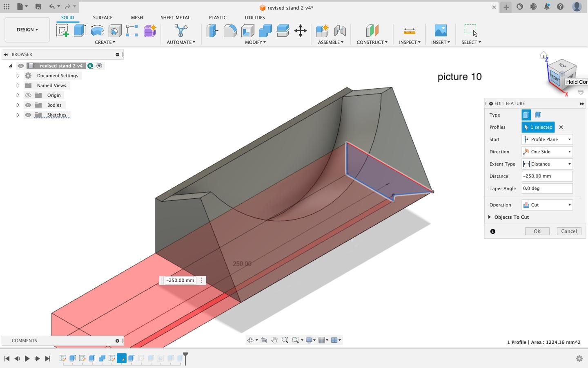Click the Look At navigation icon
Image resolution: width=588 pixels, height=368 pixels.
(264, 340)
